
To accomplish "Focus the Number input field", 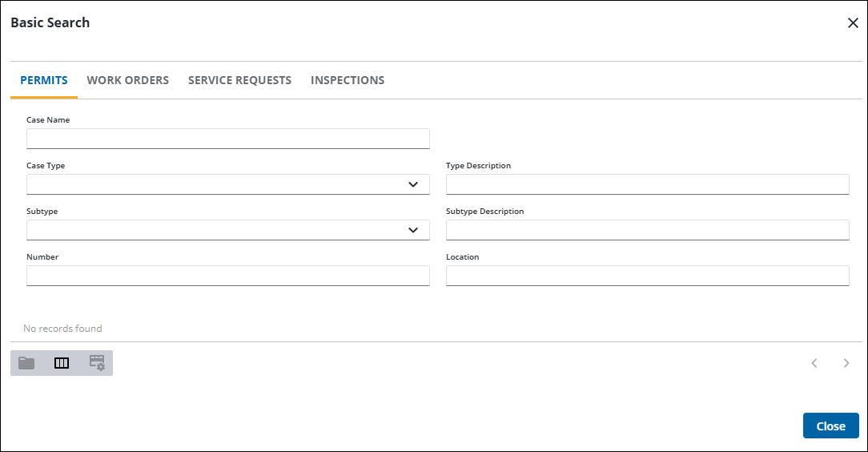I will click(x=228, y=276).
